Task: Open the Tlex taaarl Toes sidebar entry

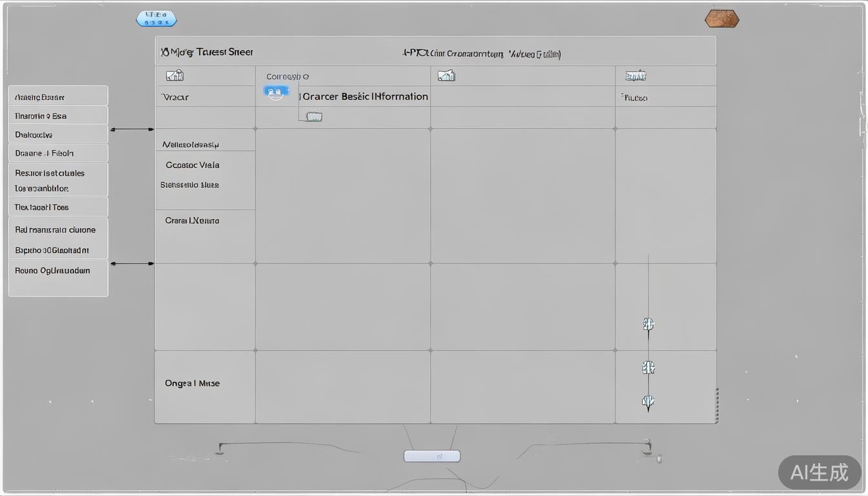Action: (x=58, y=207)
